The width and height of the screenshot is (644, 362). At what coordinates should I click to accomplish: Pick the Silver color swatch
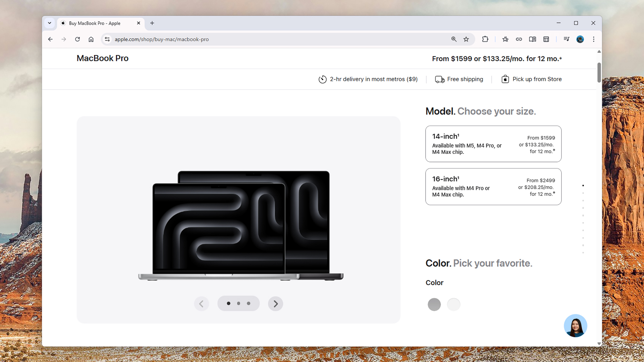pyautogui.click(x=454, y=304)
